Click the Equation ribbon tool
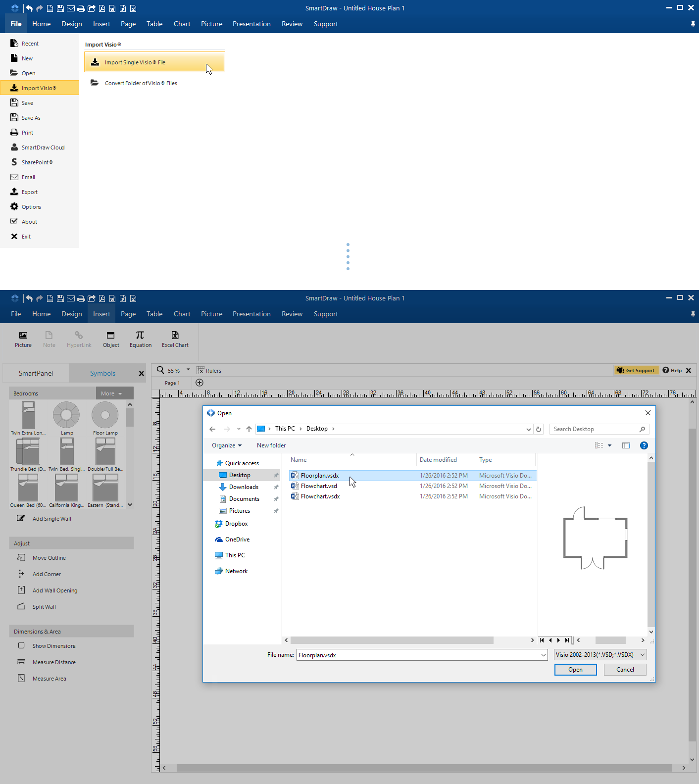This screenshot has height=784, width=699. 141,340
